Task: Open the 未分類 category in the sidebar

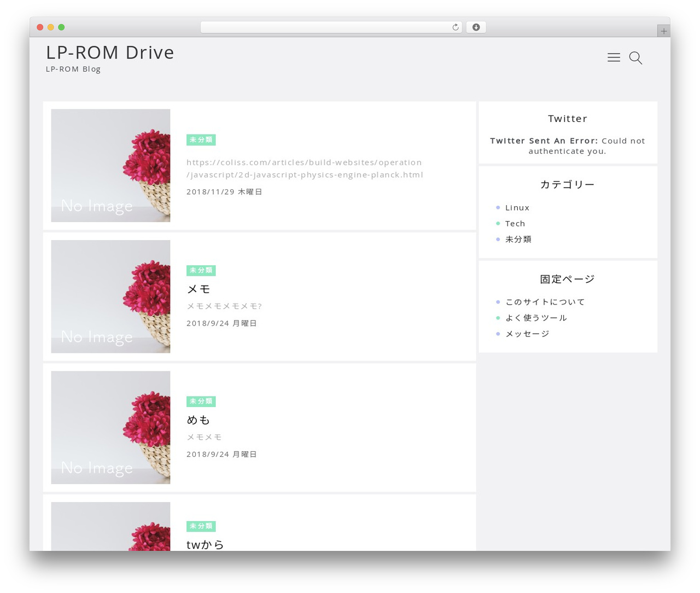Action: coord(518,240)
